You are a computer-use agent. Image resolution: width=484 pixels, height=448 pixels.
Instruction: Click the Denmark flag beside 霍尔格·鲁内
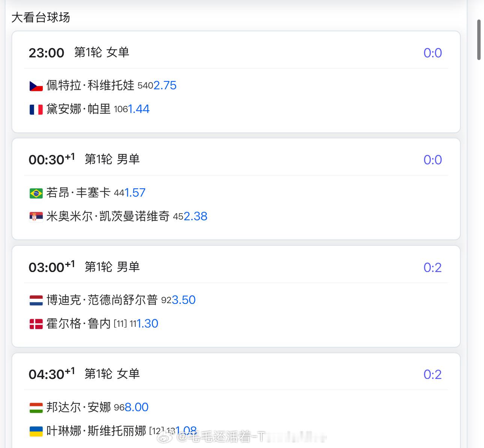[x=36, y=324]
